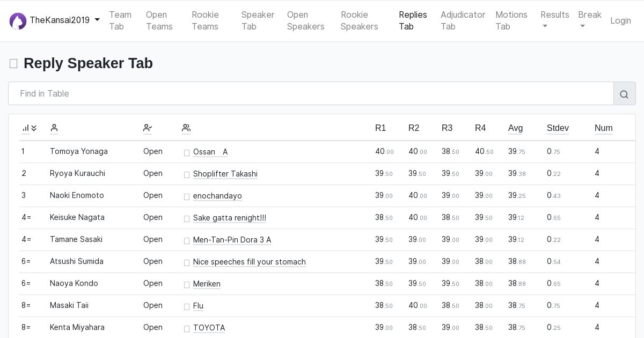Click the search magnifier button
This screenshot has width=644, height=338.
(624, 94)
